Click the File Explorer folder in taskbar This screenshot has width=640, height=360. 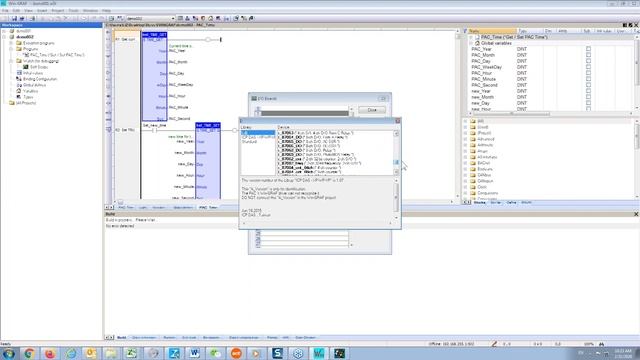point(111,353)
